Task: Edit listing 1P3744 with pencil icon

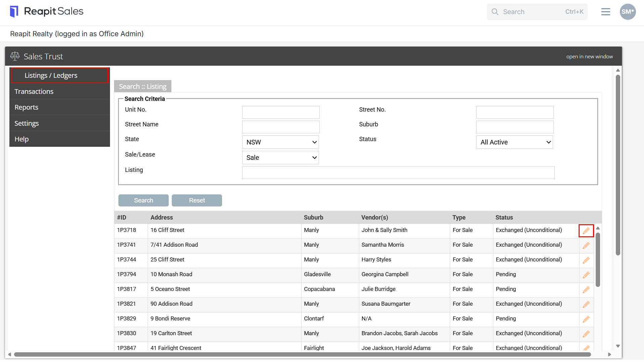Action: click(586, 260)
